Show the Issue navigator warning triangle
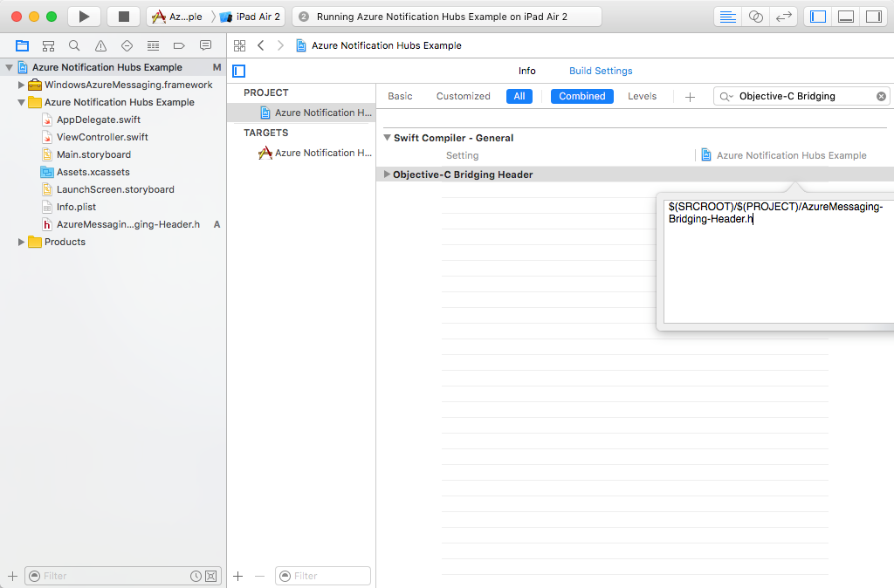The height and width of the screenshot is (588, 894). [100, 45]
